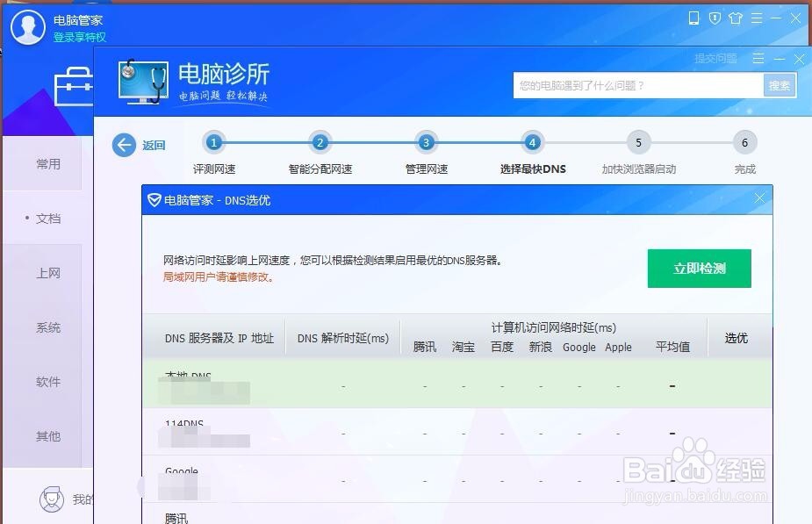
Task: Open the clinic window's hamburger menu
Action: pos(757,59)
